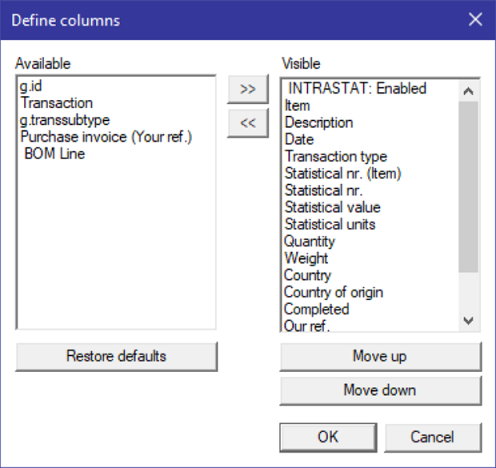The width and height of the screenshot is (496, 468).
Task: Move selected column to Visible with >> button
Action: click(x=248, y=89)
